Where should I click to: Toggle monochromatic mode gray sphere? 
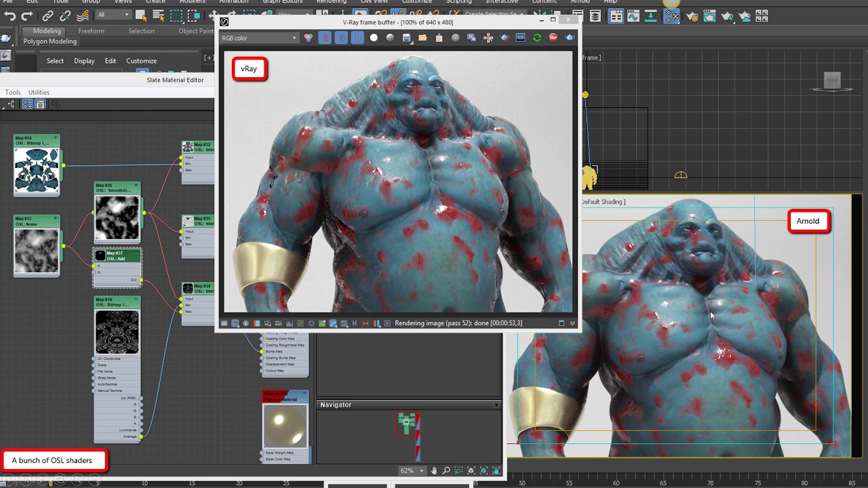(x=390, y=38)
